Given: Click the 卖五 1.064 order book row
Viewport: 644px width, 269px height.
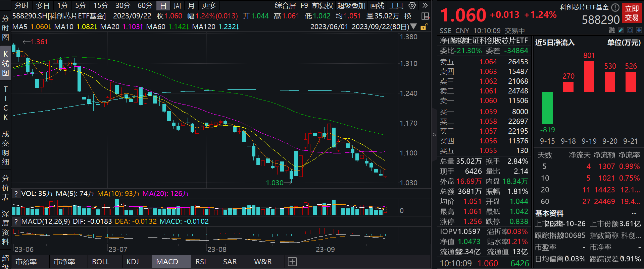Looking at the screenshot, I should click(x=484, y=62).
